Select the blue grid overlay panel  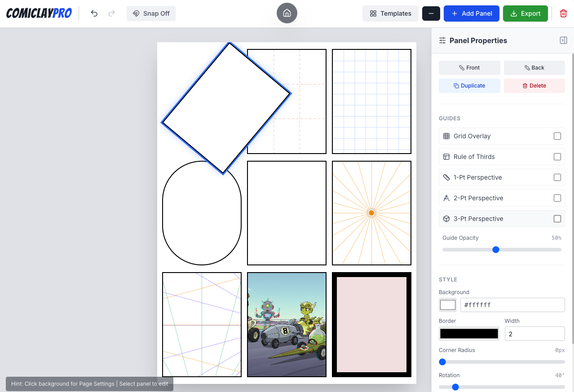tap(371, 101)
